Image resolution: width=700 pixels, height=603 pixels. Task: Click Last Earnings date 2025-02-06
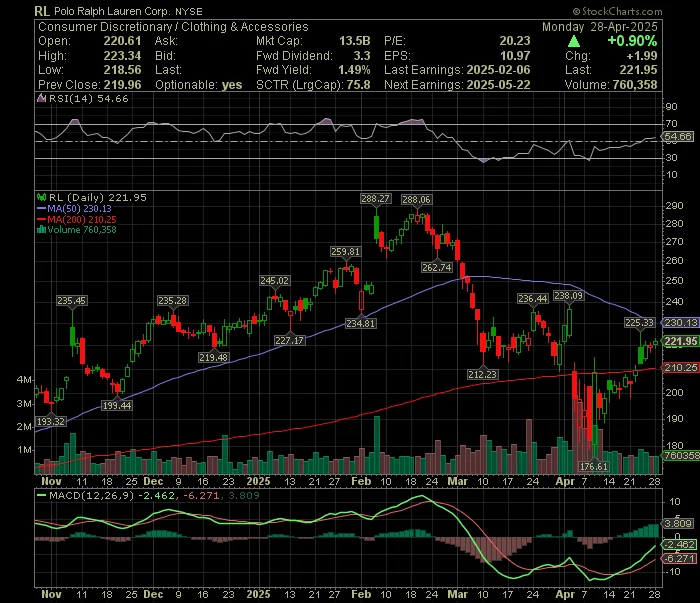[x=498, y=70]
